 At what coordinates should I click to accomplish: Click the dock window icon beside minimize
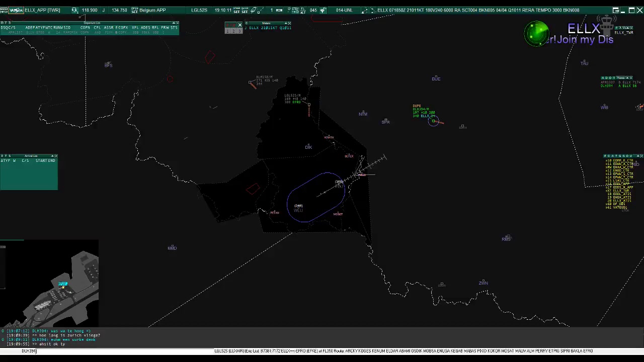point(616,10)
